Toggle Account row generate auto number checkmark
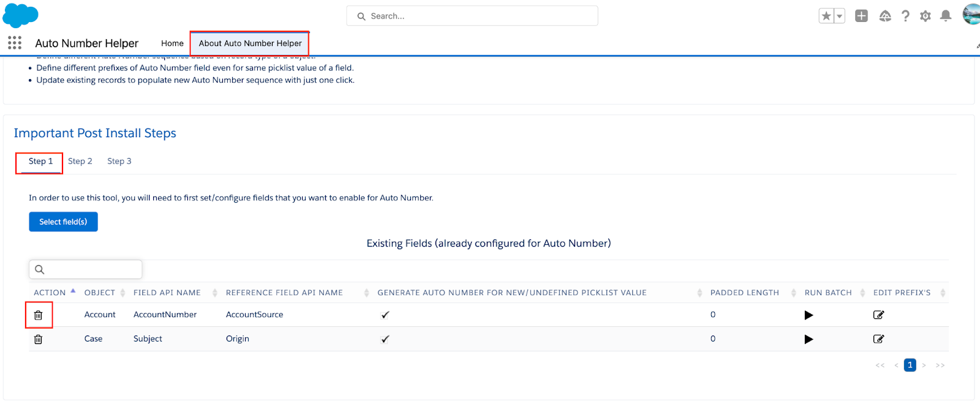 point(385,315)
